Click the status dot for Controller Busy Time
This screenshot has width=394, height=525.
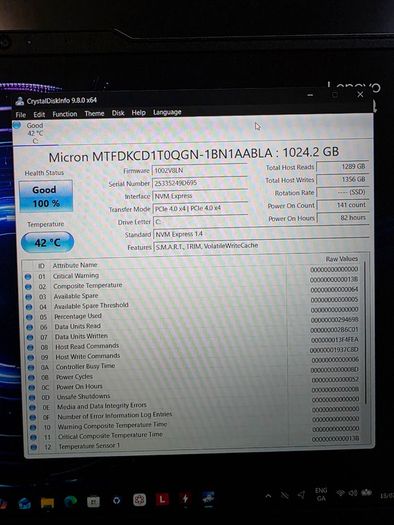pos(31,368)
